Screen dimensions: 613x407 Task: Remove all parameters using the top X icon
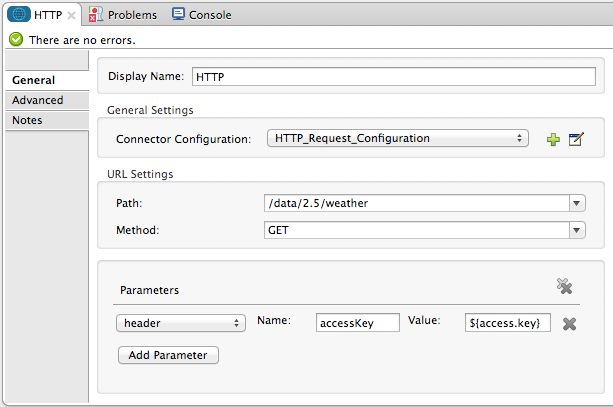(565, 287)
